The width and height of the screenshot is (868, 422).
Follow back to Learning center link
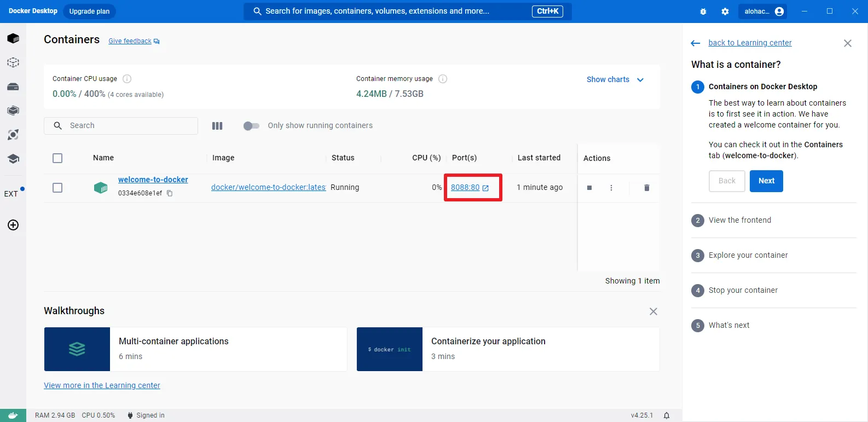coord(750,43)
